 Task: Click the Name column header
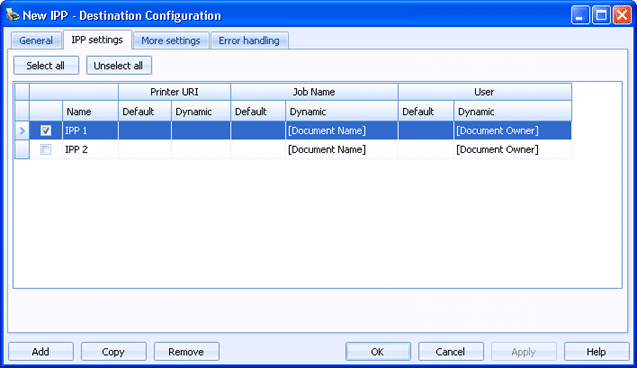tap(90, 111)
